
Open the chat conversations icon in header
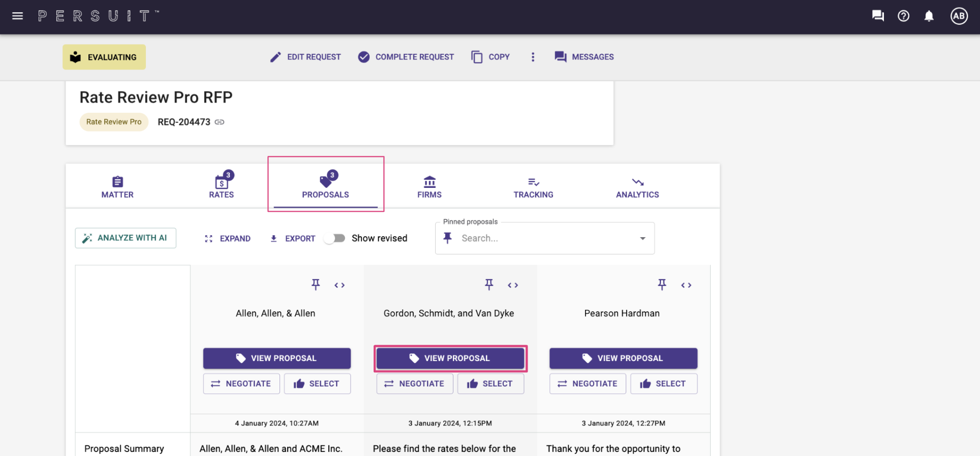tap(878, 16)
